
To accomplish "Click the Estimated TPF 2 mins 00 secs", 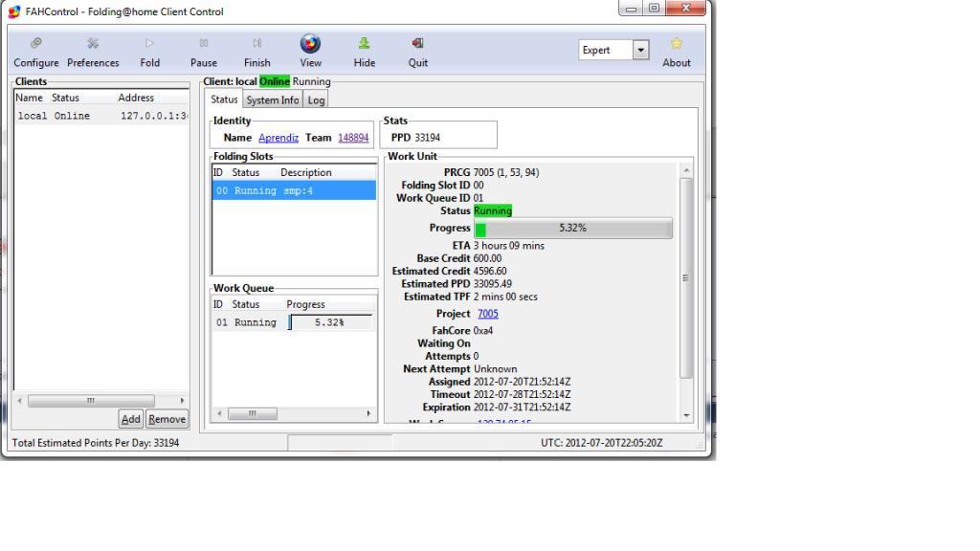I will pyautogui.click(x=505, y=297).
